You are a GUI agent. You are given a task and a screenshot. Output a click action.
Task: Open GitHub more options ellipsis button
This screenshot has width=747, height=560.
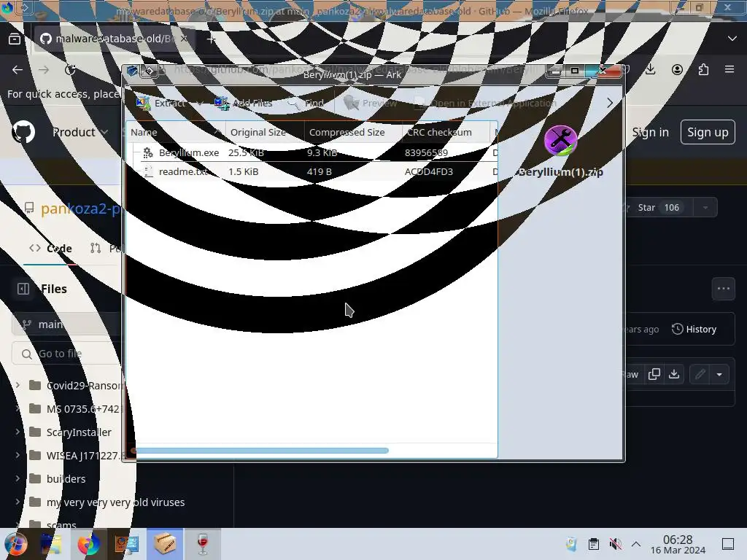click(x=723, y=289)
